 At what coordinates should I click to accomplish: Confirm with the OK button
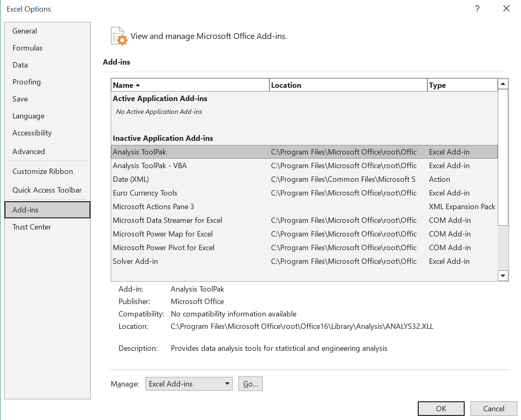point(441,409)
